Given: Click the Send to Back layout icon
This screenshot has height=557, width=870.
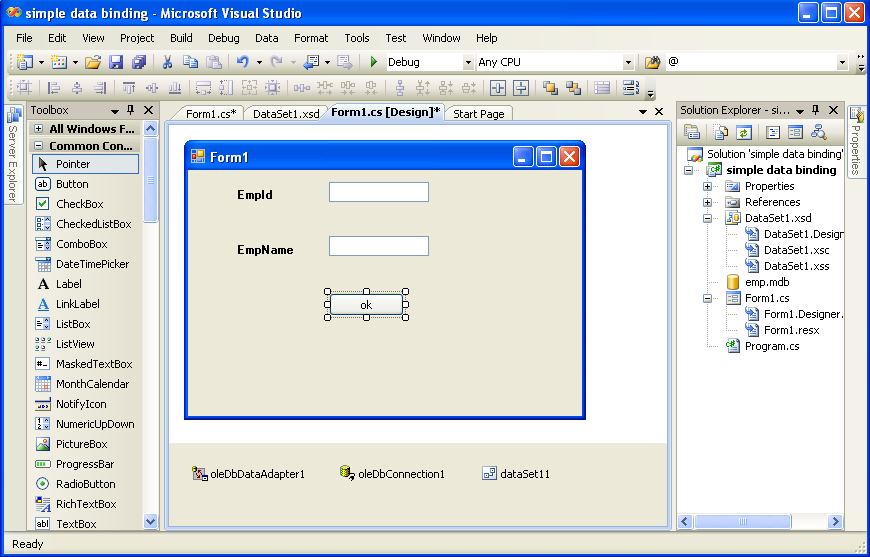Looking at the screenshot, I should [x=573, y=88].
